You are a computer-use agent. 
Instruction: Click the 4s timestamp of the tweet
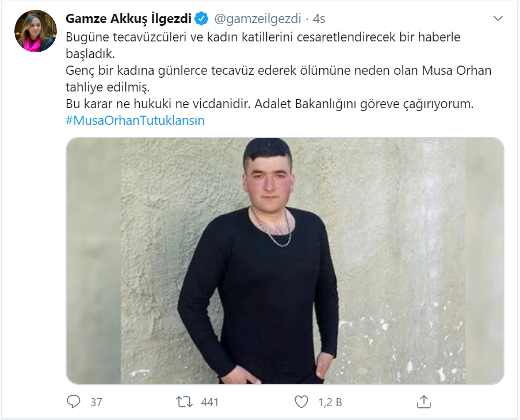319,19
